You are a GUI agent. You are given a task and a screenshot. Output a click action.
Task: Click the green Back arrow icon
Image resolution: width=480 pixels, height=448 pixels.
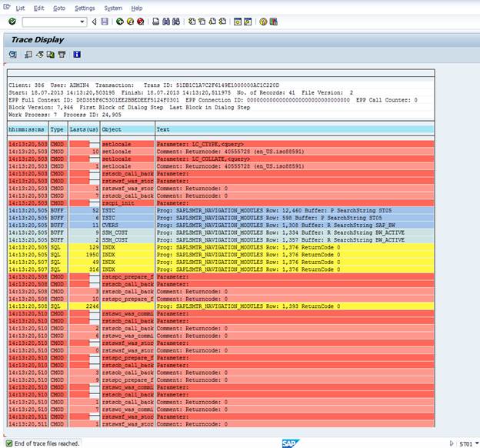120,22
